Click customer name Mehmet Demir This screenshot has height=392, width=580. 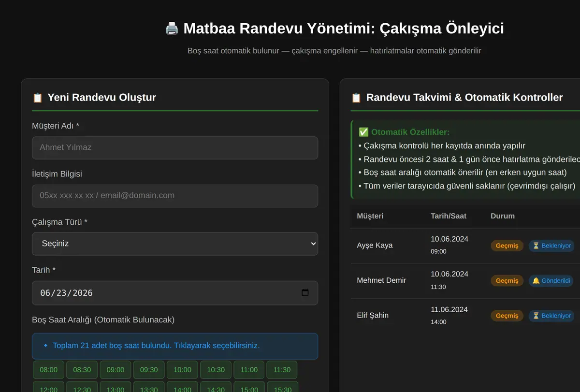[x=381, y=280]
